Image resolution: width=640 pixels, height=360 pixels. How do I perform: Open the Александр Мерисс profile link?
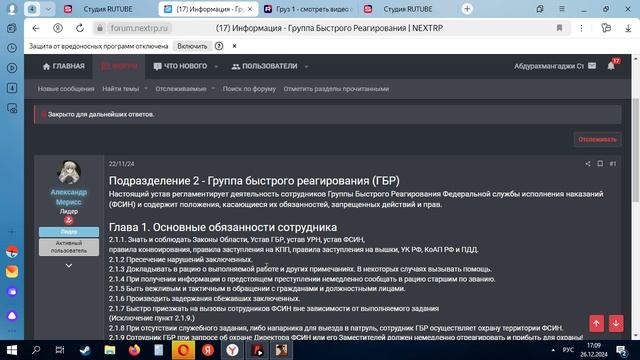pyautogui.click(x=69, y=197)
